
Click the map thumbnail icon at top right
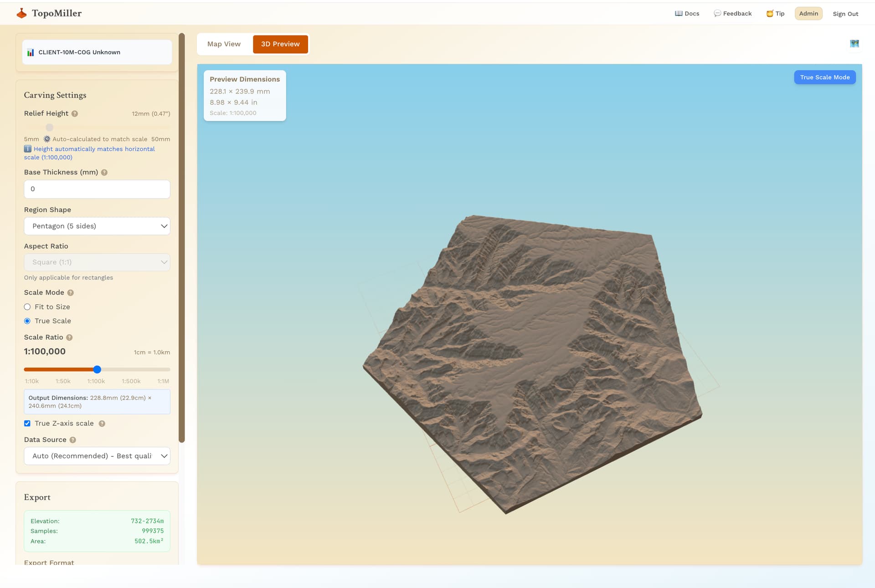pos(854,44)
